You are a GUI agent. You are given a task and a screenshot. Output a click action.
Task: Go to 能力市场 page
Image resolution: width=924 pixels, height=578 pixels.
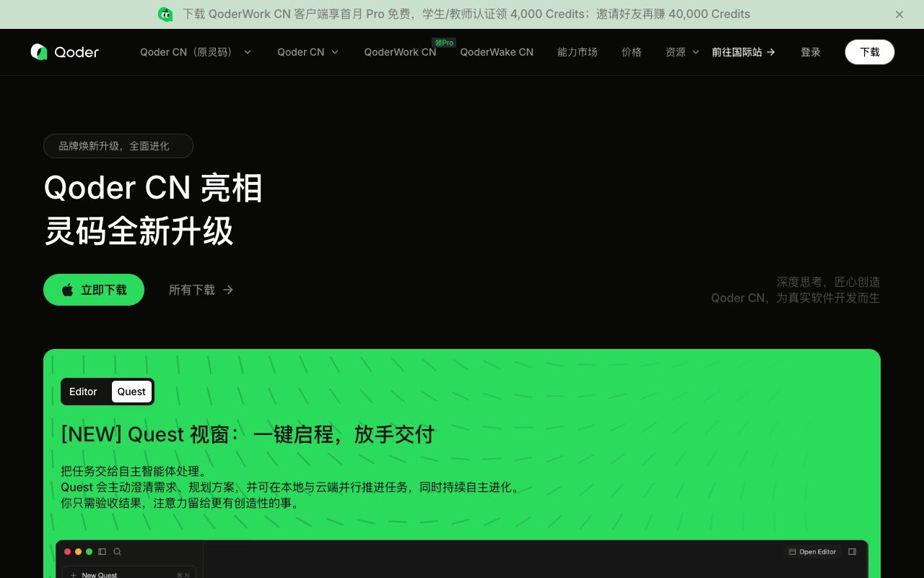[577, 52]
